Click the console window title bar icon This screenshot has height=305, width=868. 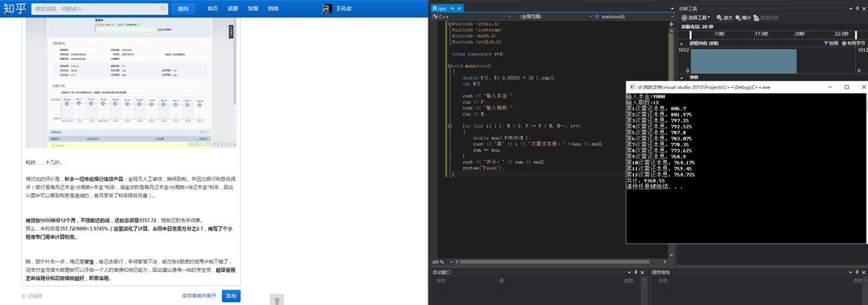pos(632,87)
